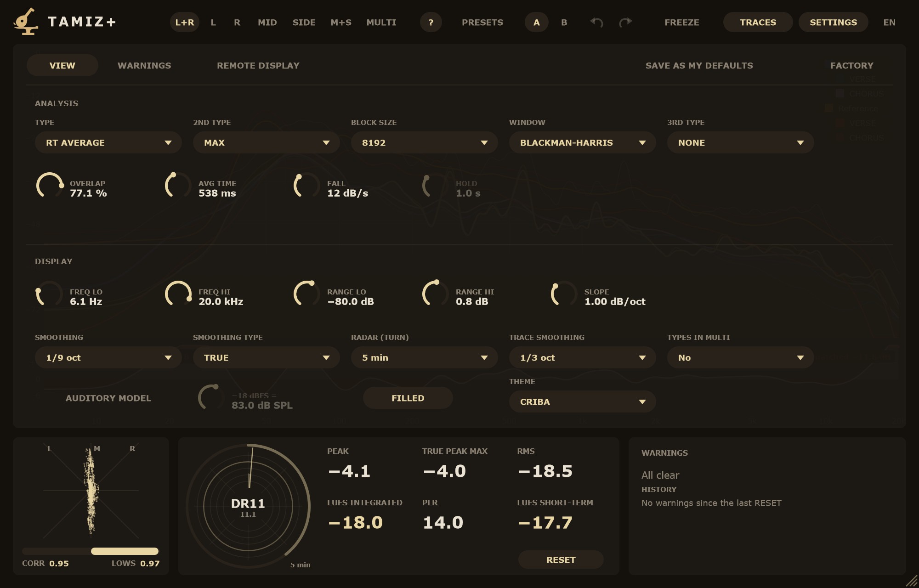Toggle the Auditory Model option
Screen dimensions: 919x588
coord(108,398)
